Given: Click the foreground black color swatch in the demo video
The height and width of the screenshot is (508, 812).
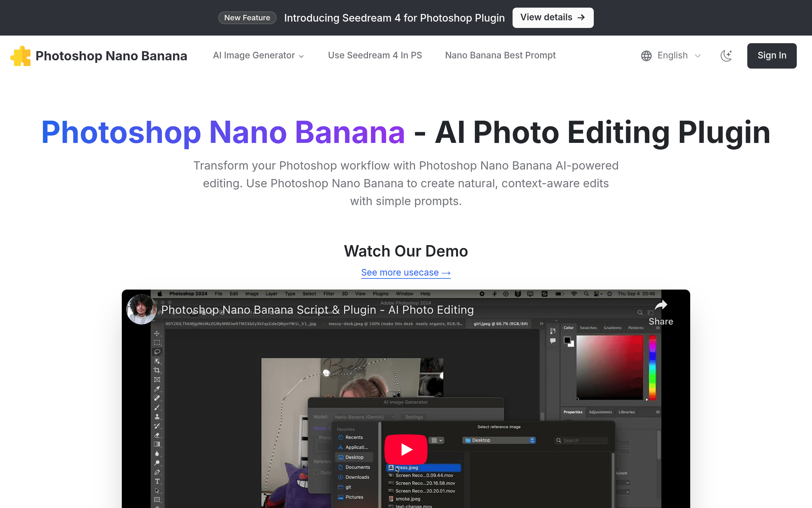Looking at the screenshot, I should point(567,340).
